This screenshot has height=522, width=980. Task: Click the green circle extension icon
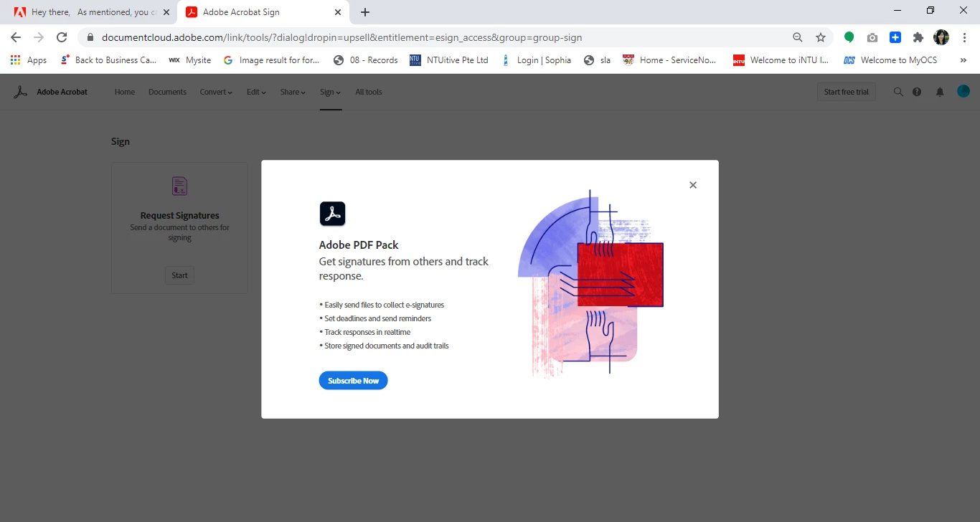(849, 37)
